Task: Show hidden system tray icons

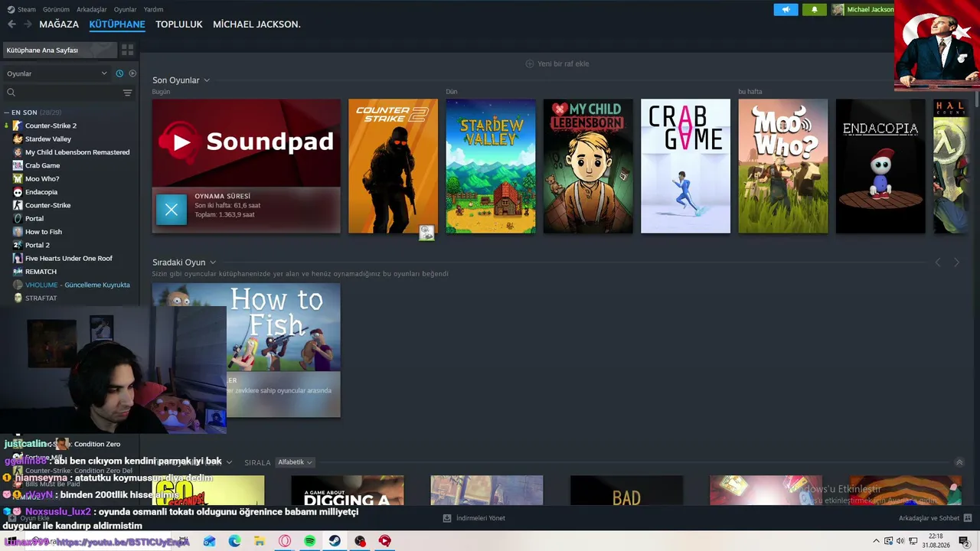Action: 876,541
